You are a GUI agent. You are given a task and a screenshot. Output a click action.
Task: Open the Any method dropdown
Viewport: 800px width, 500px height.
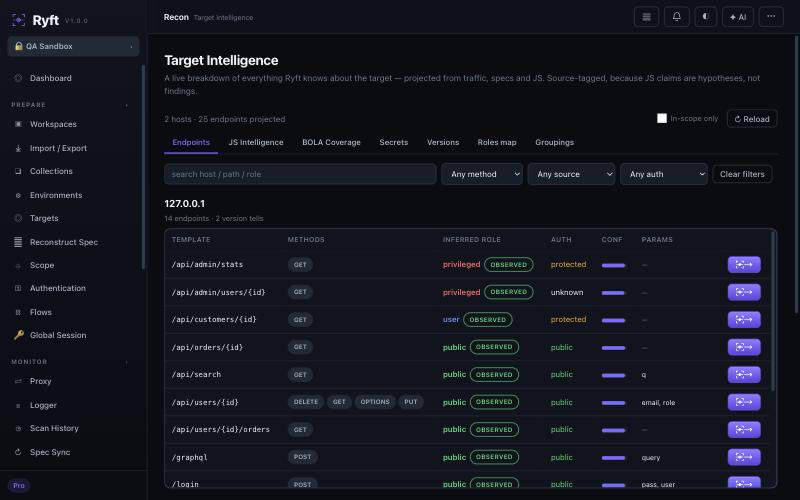(x=482, y=174)
